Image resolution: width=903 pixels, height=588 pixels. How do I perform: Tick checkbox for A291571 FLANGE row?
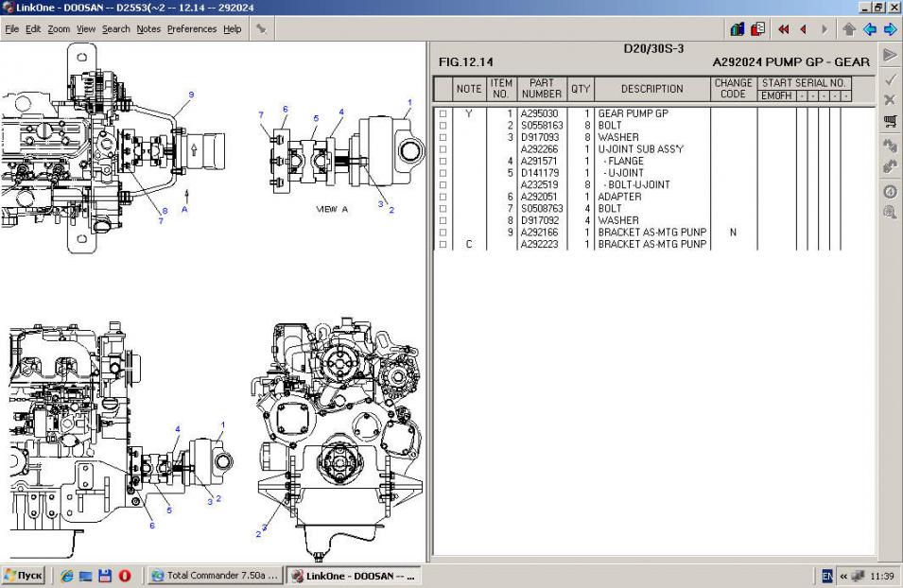[x=443, y=162]
